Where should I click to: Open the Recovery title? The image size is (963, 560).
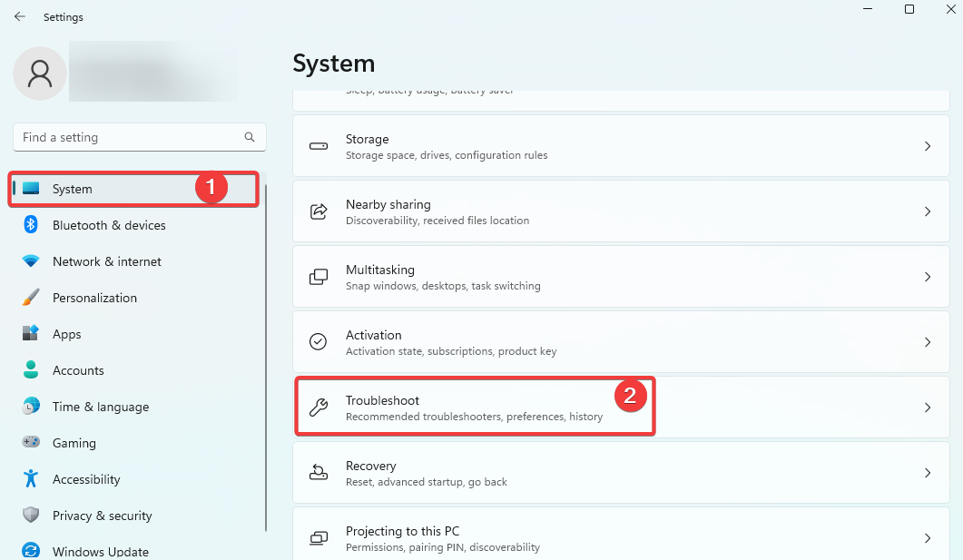(371, 466)
